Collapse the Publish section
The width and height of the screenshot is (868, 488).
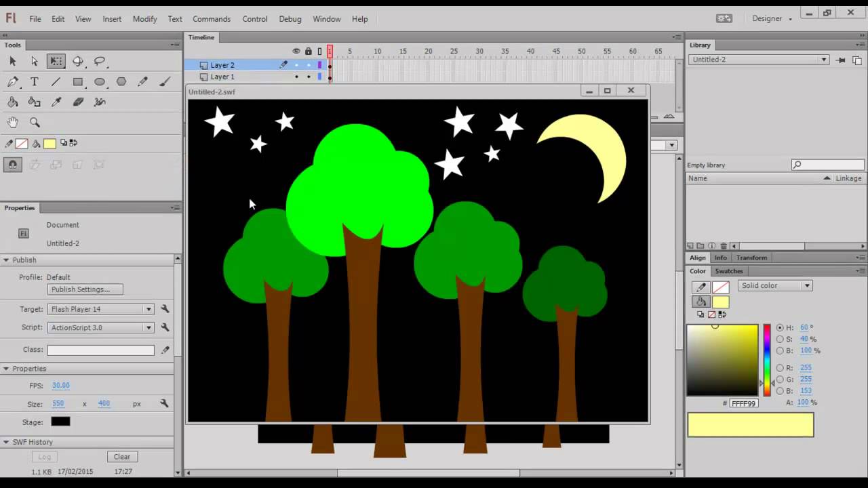[6, 260]
